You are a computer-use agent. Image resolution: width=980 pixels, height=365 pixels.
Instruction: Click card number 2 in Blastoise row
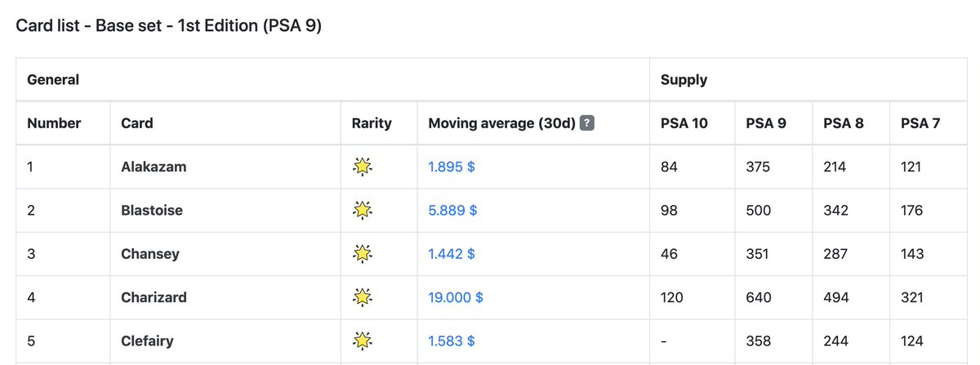coord(31,210)
